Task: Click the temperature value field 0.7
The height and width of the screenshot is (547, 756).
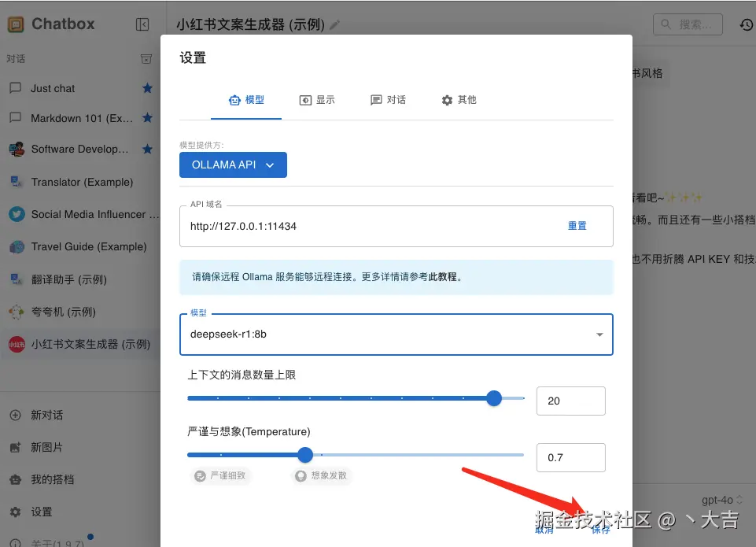Action: (x=571, y=457)
